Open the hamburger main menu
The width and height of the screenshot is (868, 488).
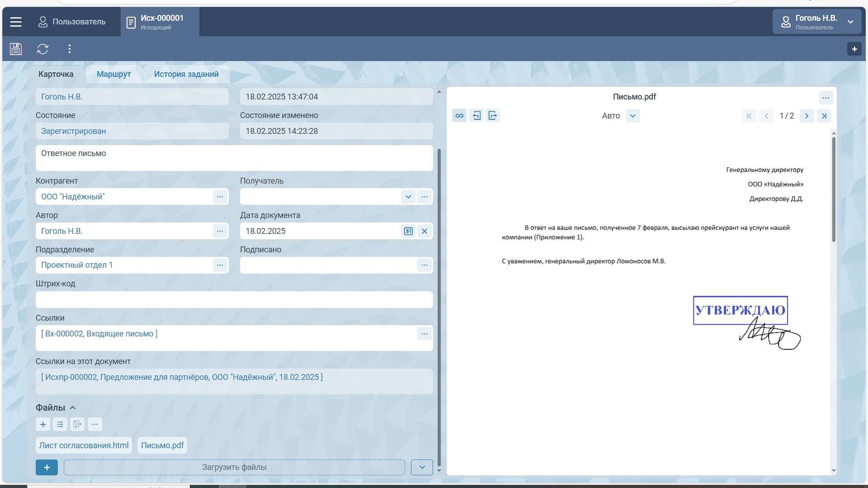pos(16,22)
